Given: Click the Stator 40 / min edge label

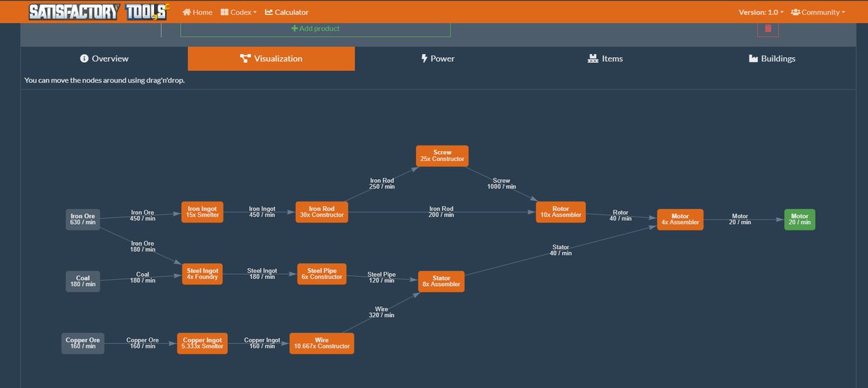Looking at the screenshot, I should point(561,250).
